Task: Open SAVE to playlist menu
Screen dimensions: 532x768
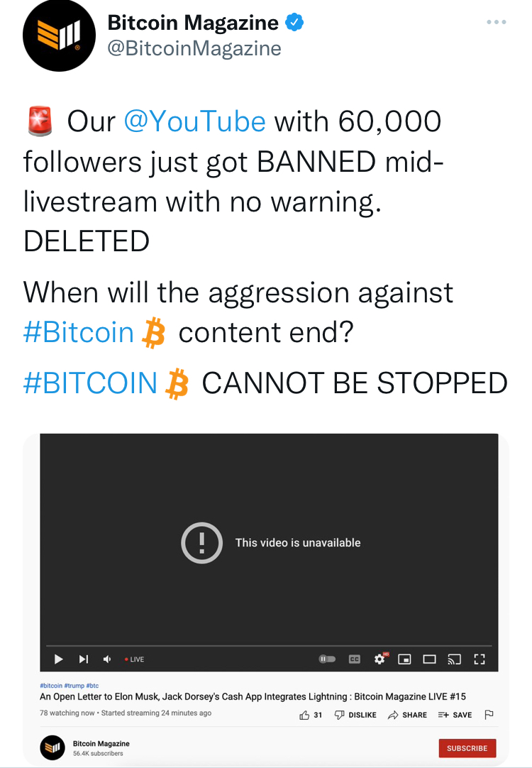Action: [455, 715]
